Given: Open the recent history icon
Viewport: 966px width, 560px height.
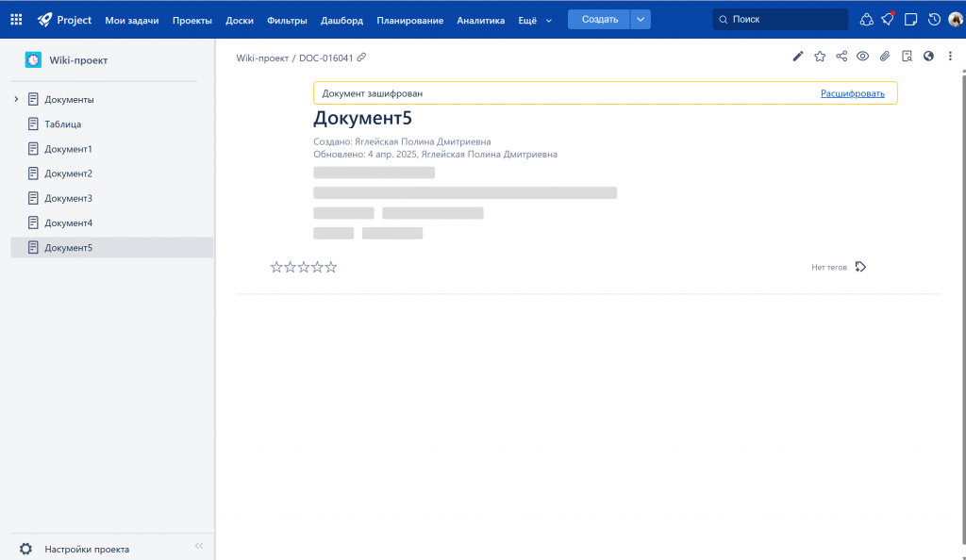Looking at the screenshot, I should (934, 20).
